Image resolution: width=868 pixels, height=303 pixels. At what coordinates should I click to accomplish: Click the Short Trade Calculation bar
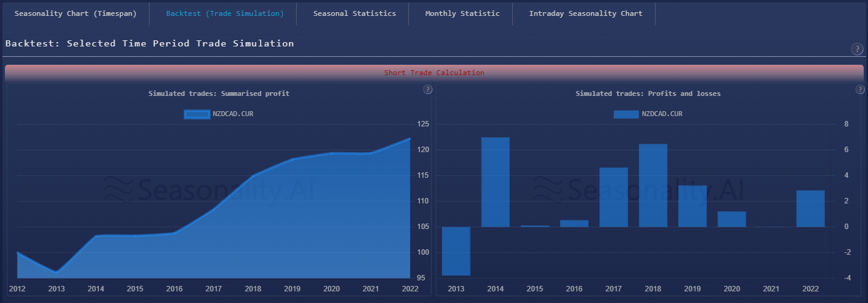[x=434, y=73]
